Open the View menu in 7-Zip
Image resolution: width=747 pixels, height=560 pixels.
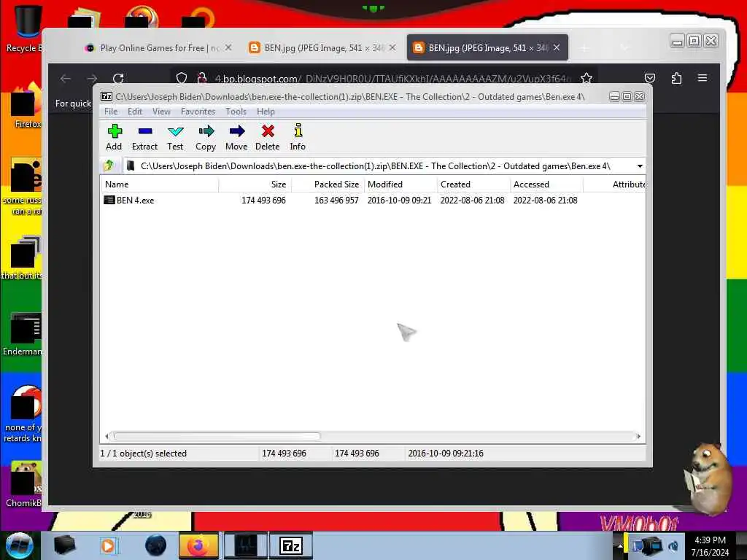(161, 112)
